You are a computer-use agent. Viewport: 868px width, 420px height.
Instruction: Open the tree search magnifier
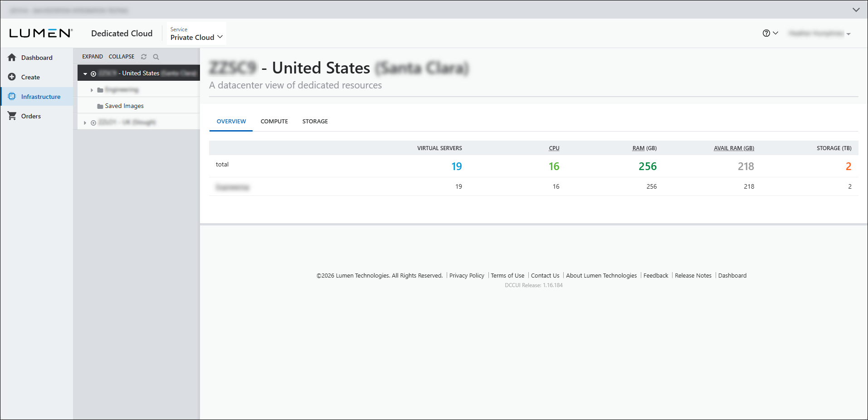point(156,57)
